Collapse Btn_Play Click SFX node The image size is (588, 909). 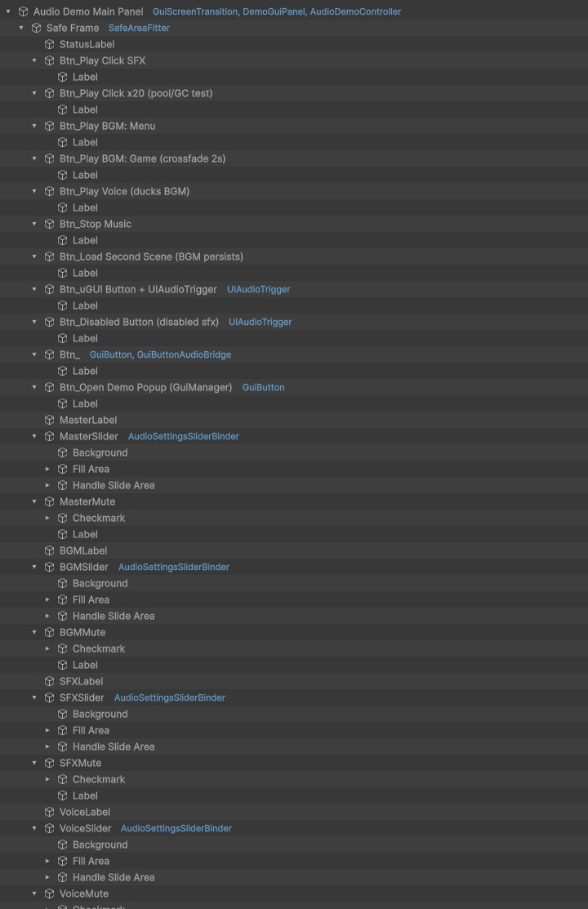coord(34,60)
